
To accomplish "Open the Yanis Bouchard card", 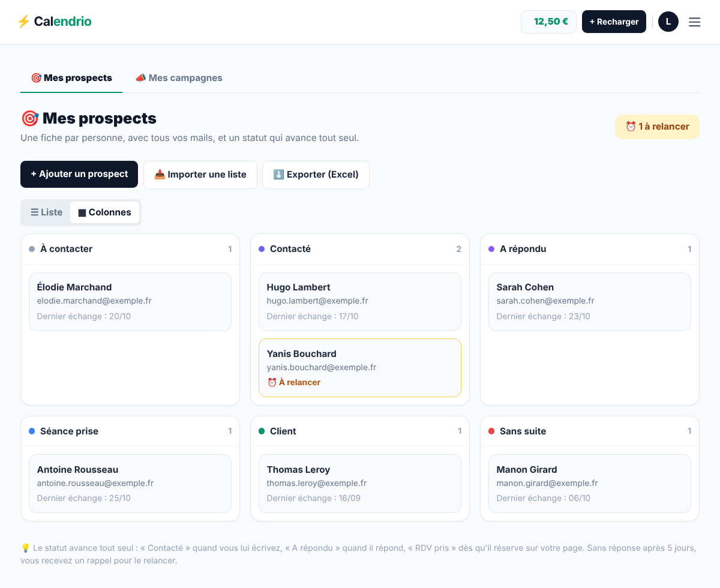I will (360, 368).
